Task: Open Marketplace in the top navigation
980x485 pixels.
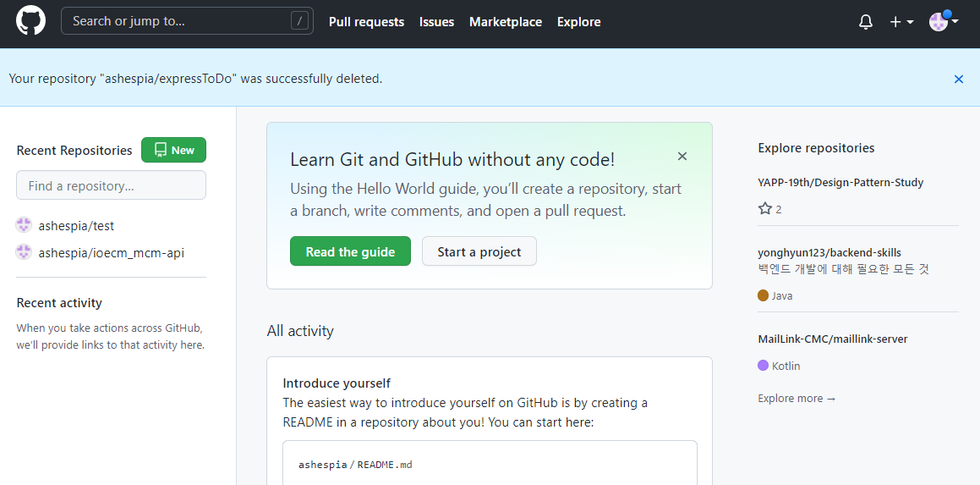Action: pyautogui.click(x=506, y=22)
